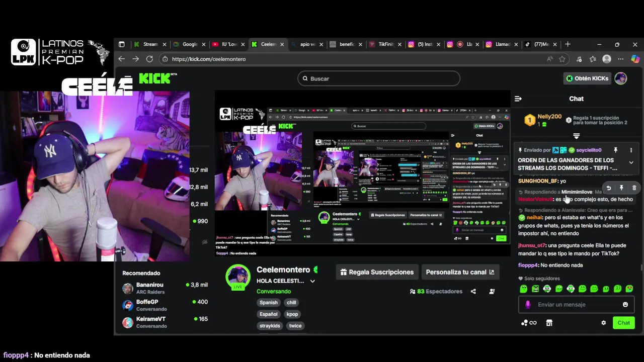Select the Spanish tag
The height and width of the screenshot is (362, 644).
pyautogui.click(x=269, y=303)
